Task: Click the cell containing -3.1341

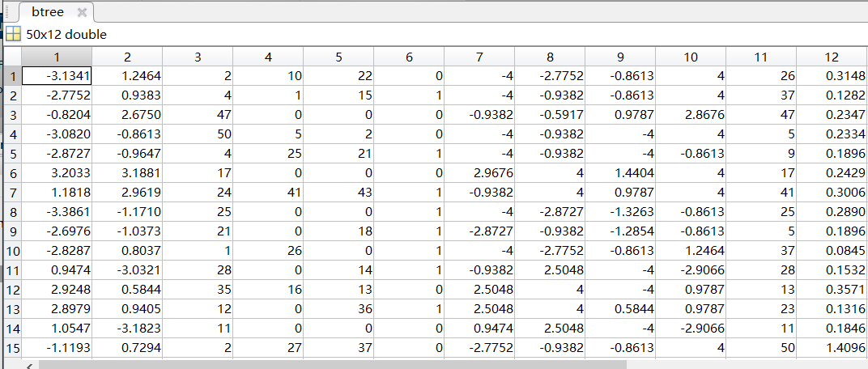Action: pyautogui.click(x=57, y=76)
